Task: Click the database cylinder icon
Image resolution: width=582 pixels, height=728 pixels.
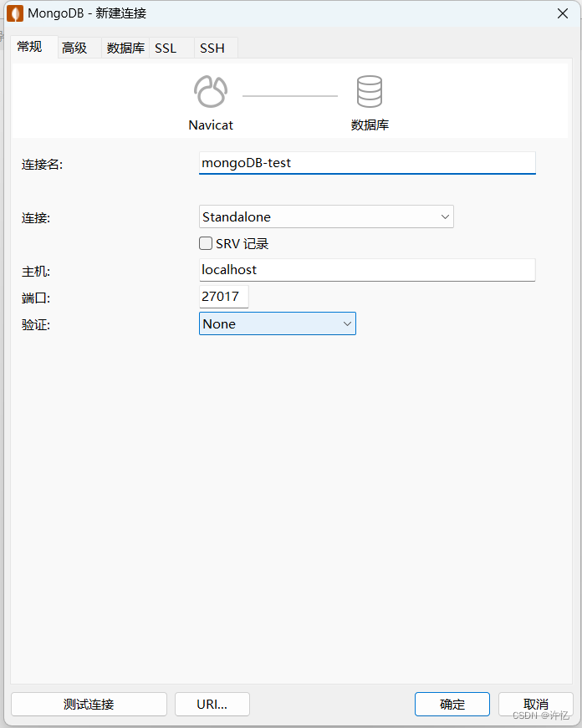Action: point(370,91)
